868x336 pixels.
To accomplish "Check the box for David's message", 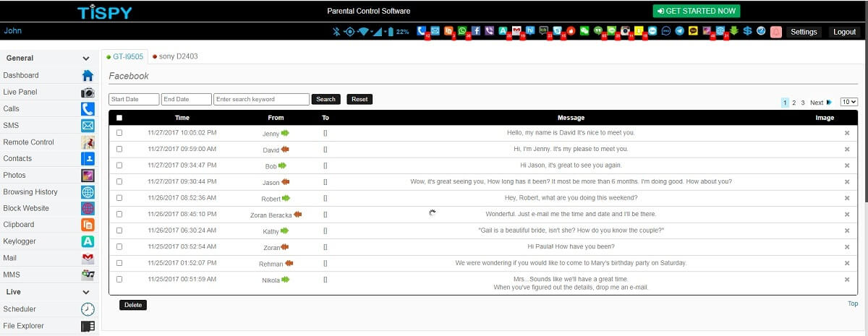I will click(x=119, y=149).
